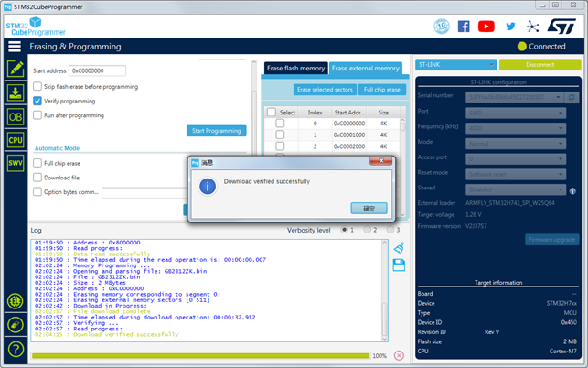
Task: Clear the log with broom icon
Action: pos(399,247)
